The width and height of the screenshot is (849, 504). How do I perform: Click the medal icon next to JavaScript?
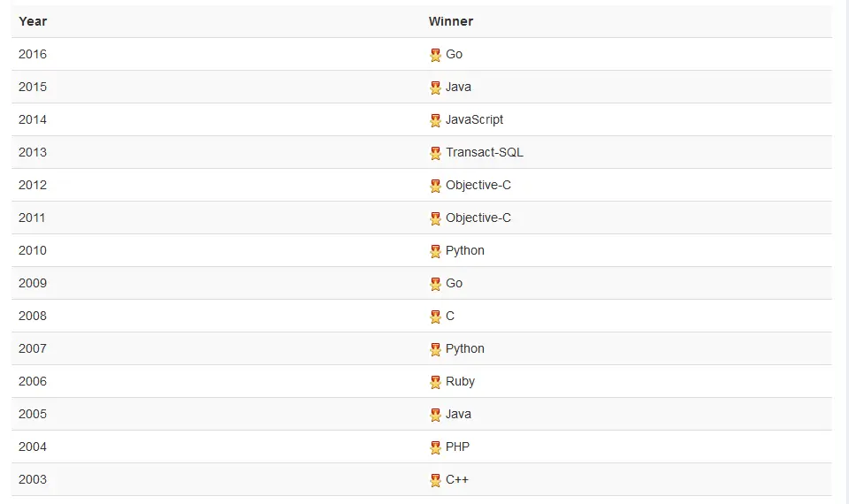(435, 120)
